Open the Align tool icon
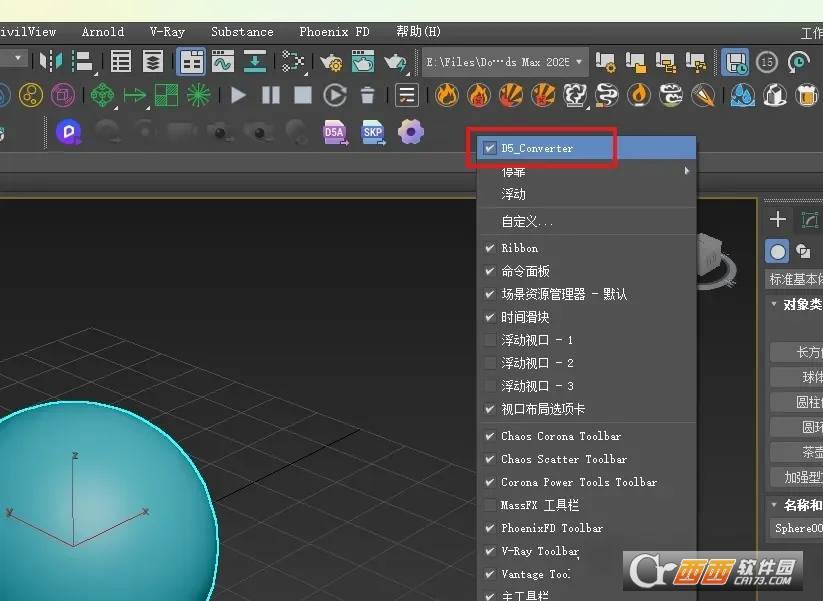823x601 pixels. click(x=83, y=61)
